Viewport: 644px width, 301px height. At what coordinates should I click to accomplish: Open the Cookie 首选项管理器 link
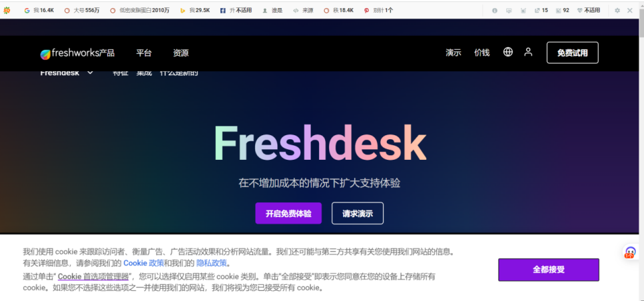pyautogui.click(x=94, y=276)
